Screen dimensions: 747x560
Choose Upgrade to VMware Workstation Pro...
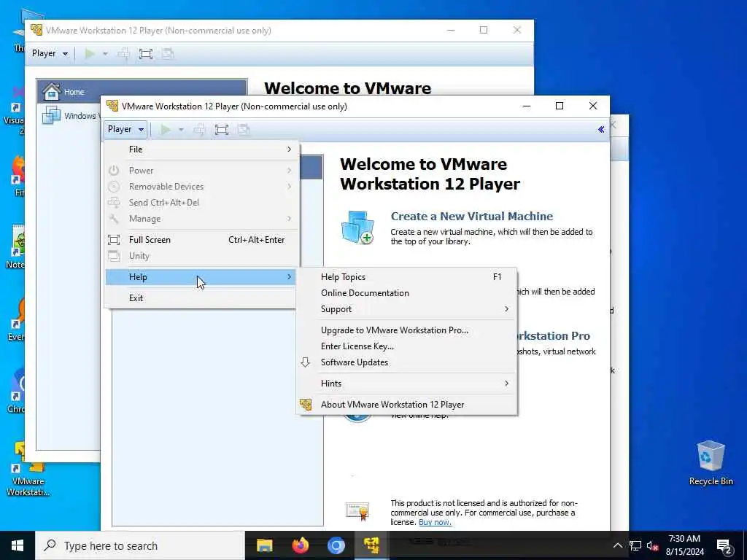tap(407, 330)
